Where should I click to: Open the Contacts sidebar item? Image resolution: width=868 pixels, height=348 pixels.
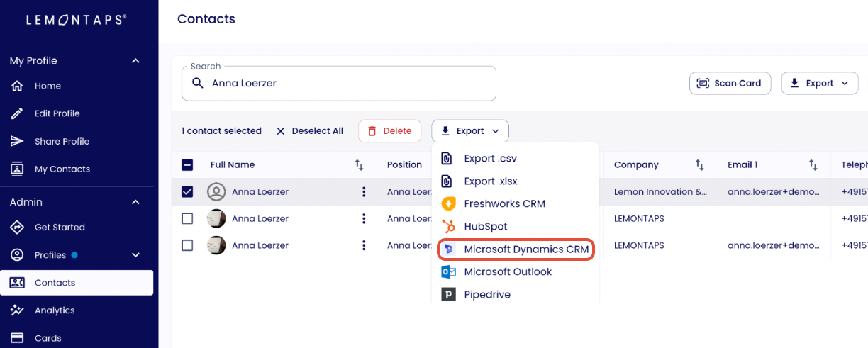(77, 283)
